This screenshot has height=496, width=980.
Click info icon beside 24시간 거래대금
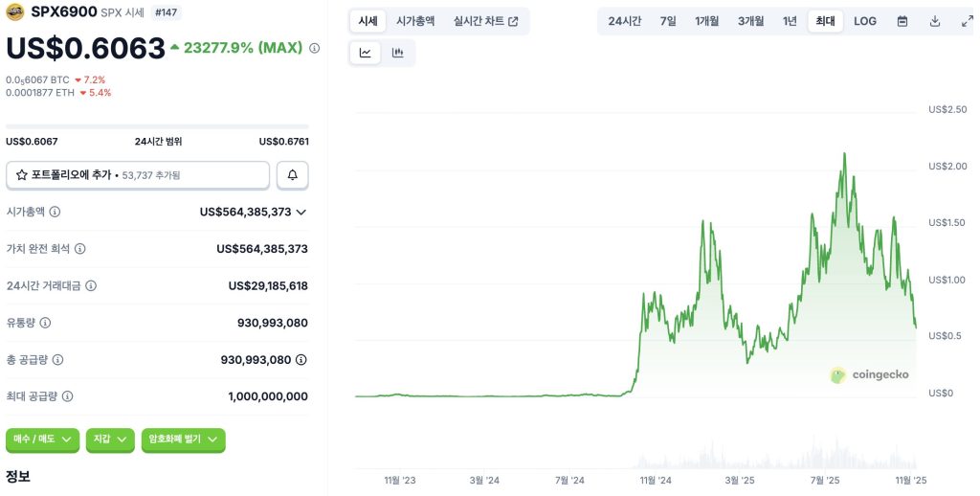click(91, 285)
